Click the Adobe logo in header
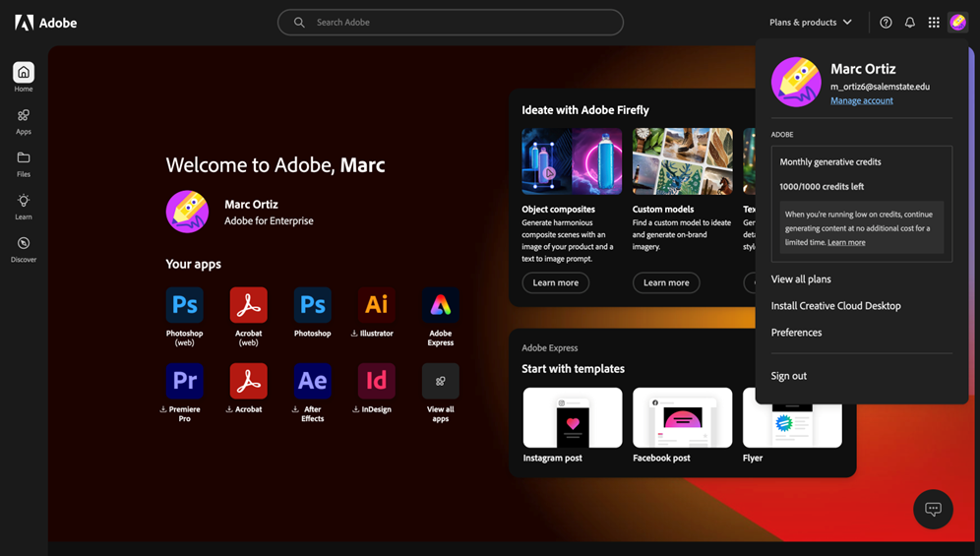 tap(45, 23)
